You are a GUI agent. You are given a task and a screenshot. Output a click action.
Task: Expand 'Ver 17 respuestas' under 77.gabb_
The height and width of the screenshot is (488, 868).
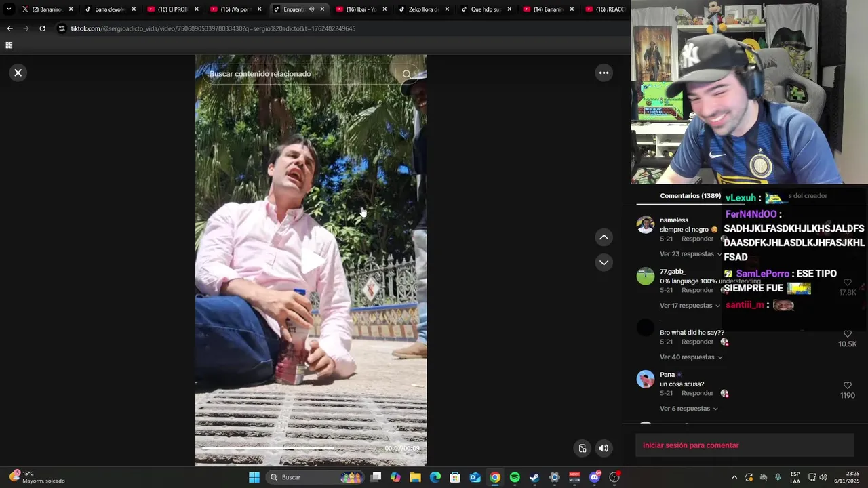click(x=690, y=306)
